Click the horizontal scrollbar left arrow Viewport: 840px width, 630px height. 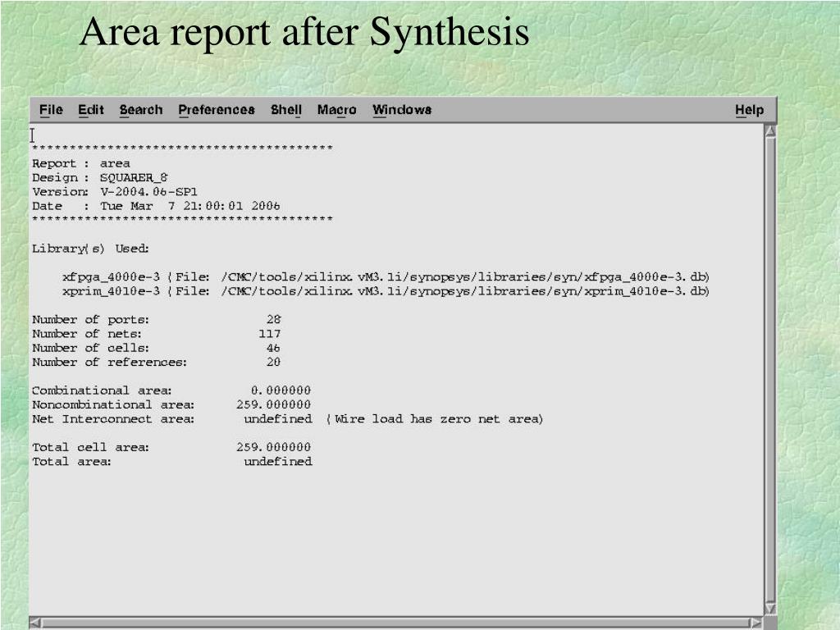click(35, 623)
